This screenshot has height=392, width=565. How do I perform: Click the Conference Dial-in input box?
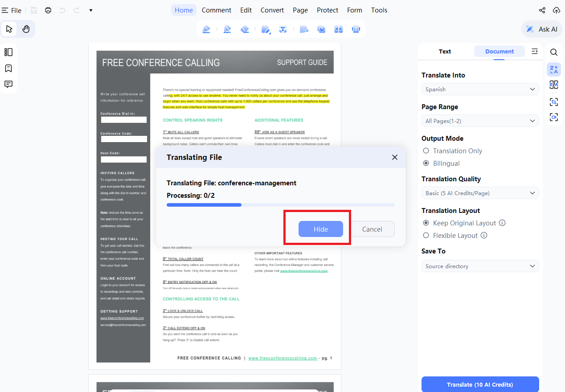pyautogui.click(x=124, y=120)
